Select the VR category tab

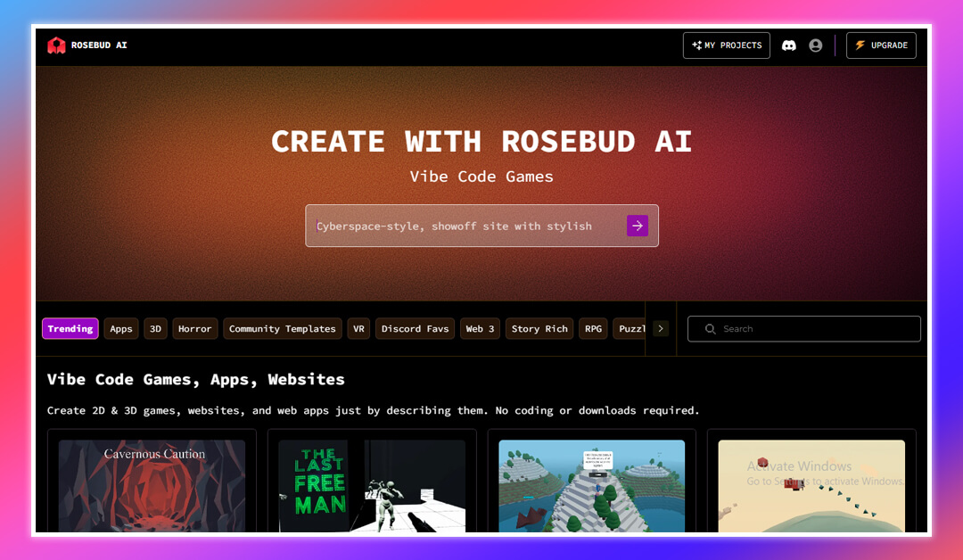click(358, 328)
